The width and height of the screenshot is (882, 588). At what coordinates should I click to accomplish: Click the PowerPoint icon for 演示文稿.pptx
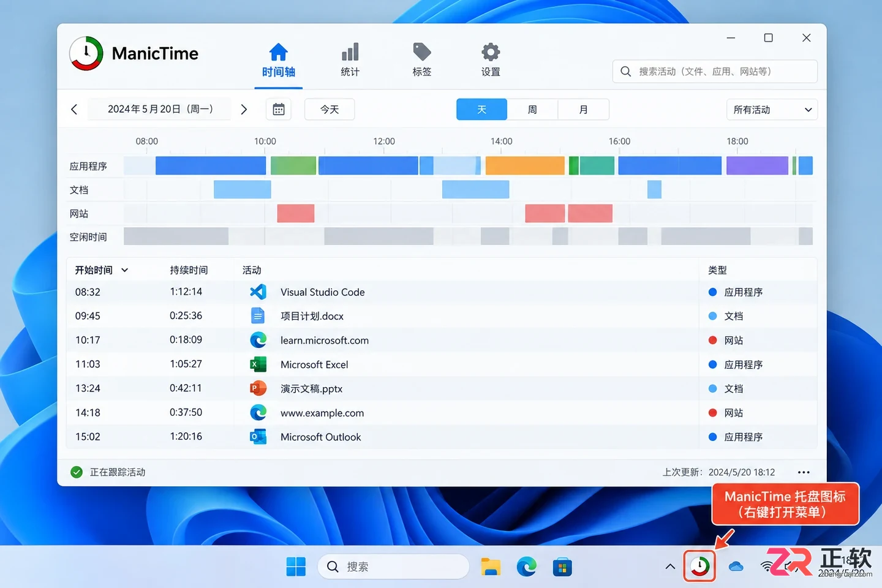click(x=258, y=388)
